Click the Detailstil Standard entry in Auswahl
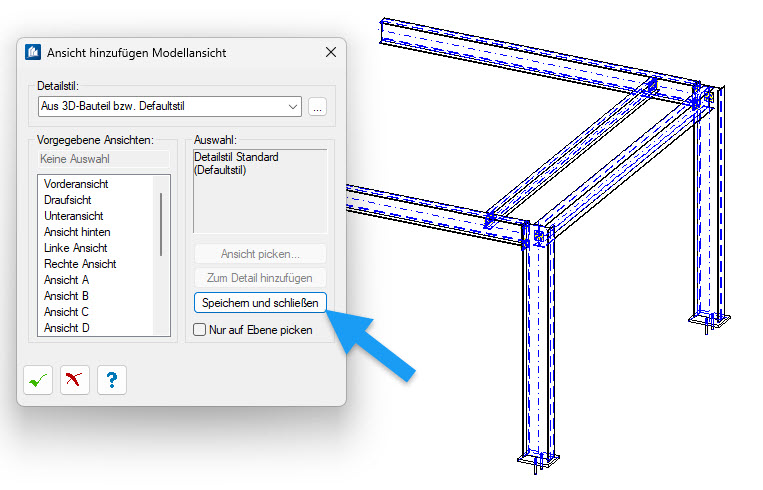Viewport: 763px width, 490px height. click(x=236, y=163)
